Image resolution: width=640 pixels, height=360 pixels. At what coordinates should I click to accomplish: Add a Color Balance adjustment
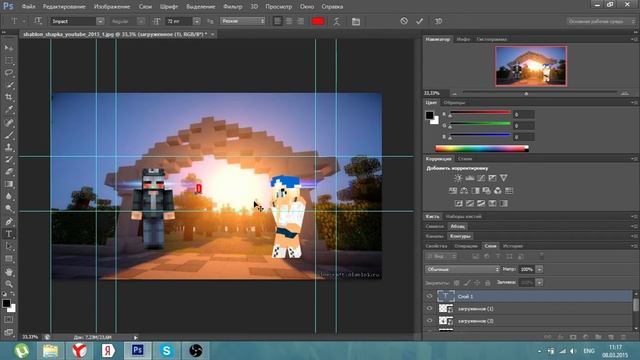(x=464, y=191)
